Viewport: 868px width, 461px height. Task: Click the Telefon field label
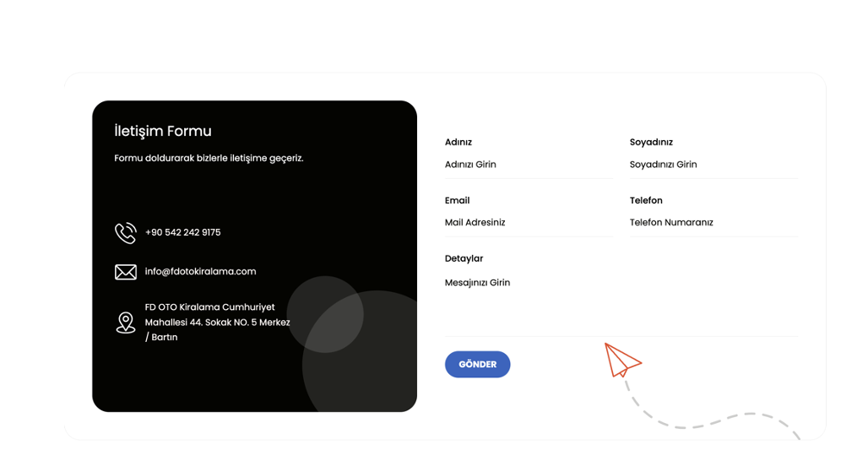[646, 200]
